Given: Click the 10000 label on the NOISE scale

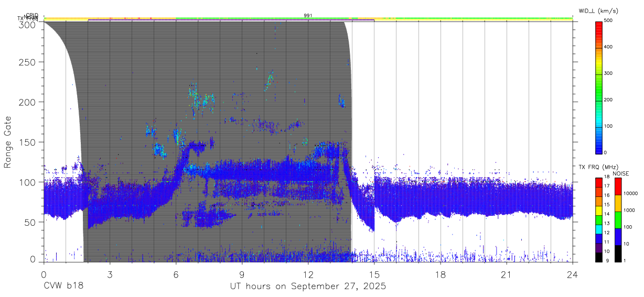Looking at the screenshot, I should click(x=630, y=193).
